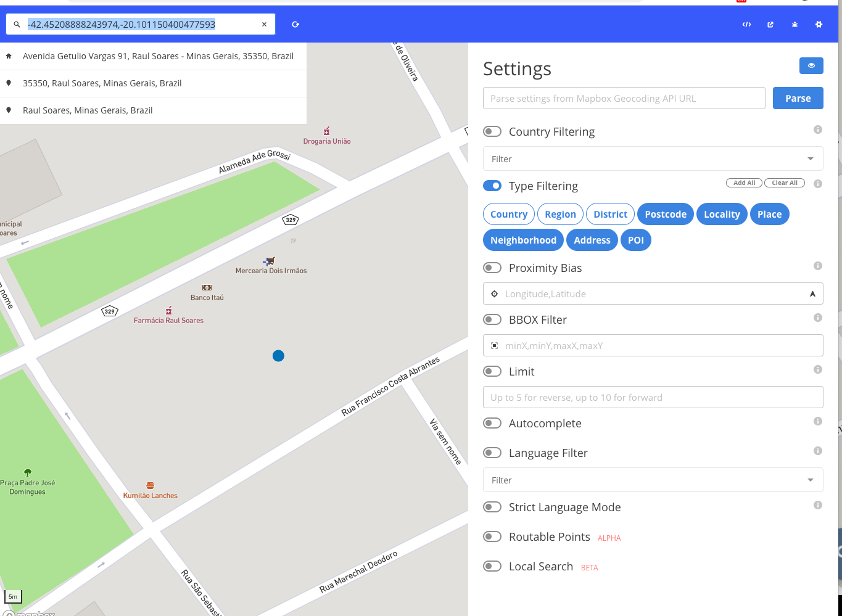
Task: Refresh results with the reload icon
Action: click(295, 24)
